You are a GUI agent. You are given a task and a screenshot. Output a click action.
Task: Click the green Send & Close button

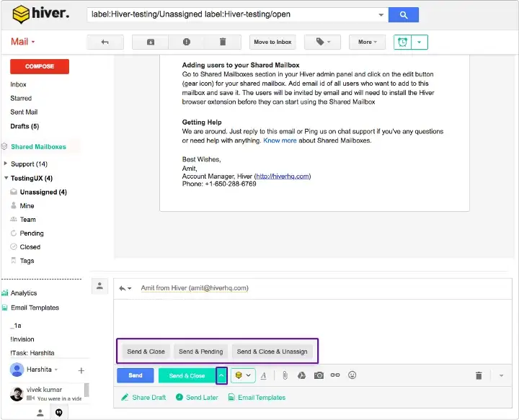click(x=187, y=375)
